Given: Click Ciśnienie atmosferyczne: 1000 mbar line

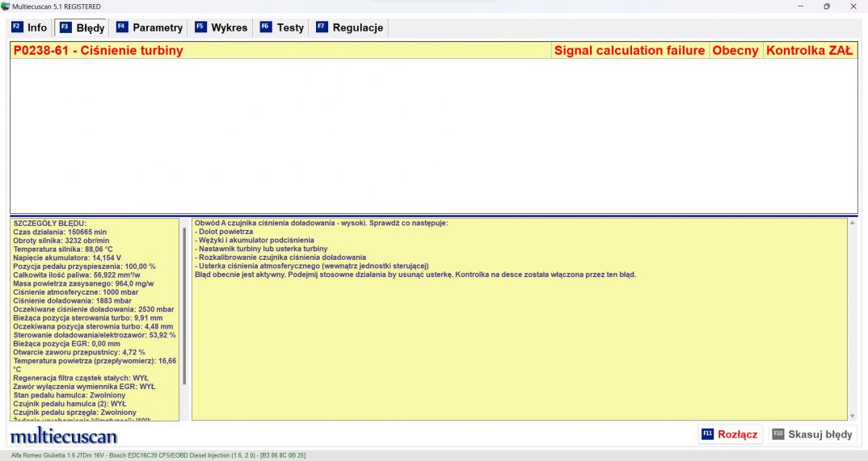Looking at the screenshot, I should [76, 291].
